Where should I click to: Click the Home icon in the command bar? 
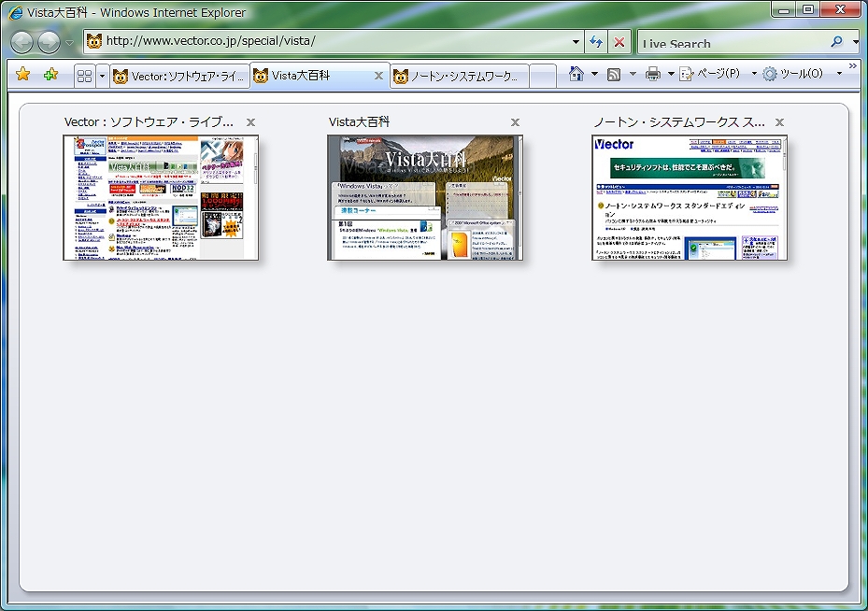pyautogui.click(x=576, y=74)
